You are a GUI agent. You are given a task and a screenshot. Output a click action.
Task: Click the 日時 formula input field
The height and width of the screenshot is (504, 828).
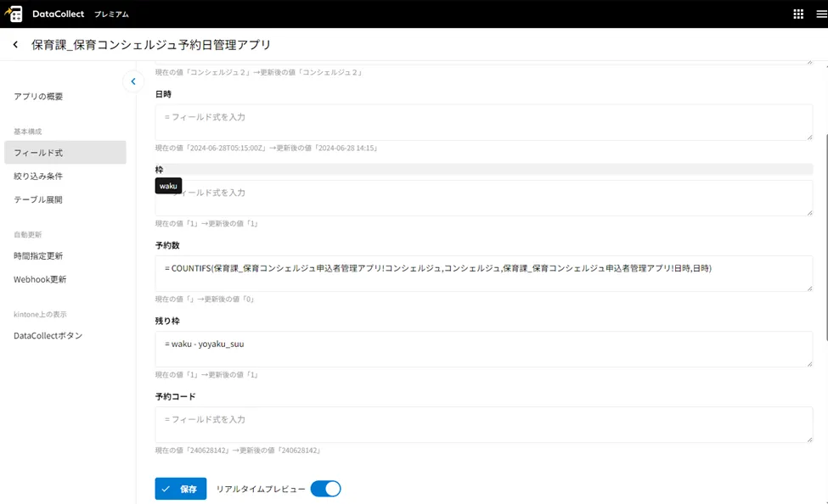[x=483, y=122]
